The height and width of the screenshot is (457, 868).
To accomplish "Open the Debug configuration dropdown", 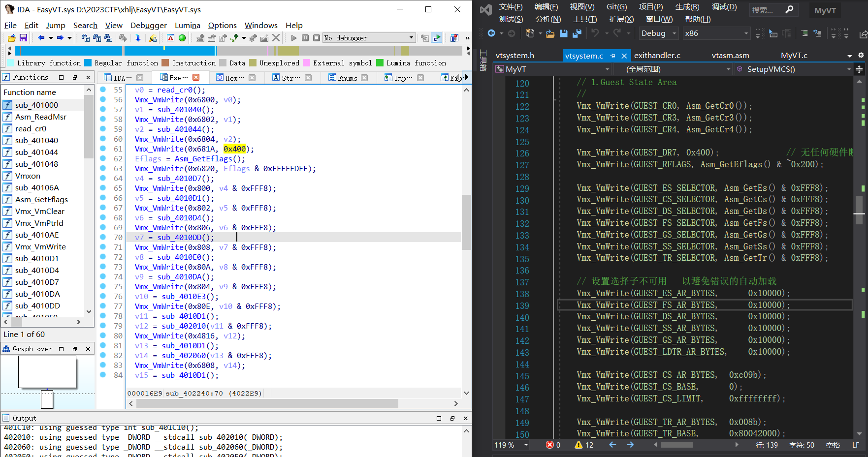I will tap(675, 33).
